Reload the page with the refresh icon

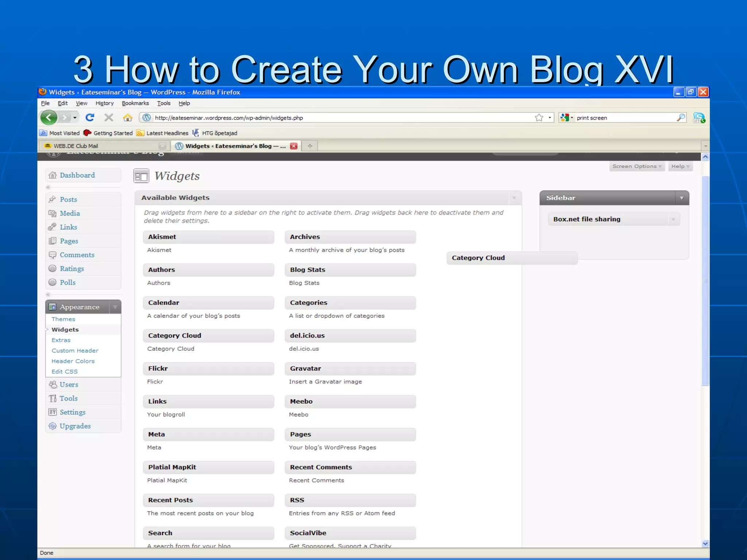(x=90, y=117)
